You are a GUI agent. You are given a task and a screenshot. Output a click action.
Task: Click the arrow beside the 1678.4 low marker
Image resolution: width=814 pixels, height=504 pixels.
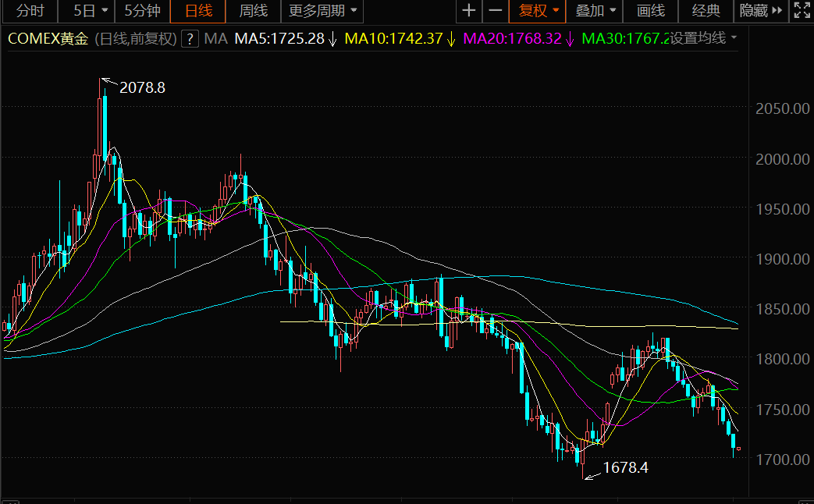pos(593,473)
